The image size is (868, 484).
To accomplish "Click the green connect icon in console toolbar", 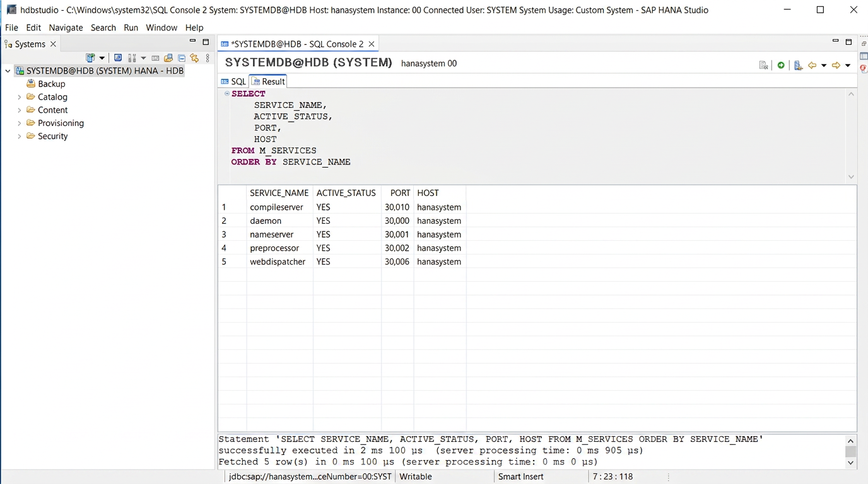I will [x=781, y=66].
